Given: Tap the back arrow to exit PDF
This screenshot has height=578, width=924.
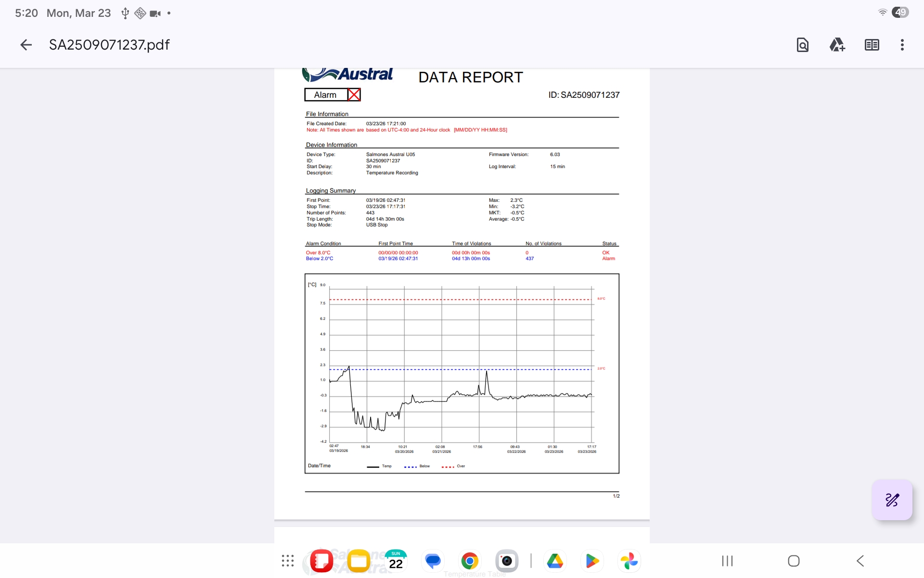Looking at the screenshot, I should (26, 45).
